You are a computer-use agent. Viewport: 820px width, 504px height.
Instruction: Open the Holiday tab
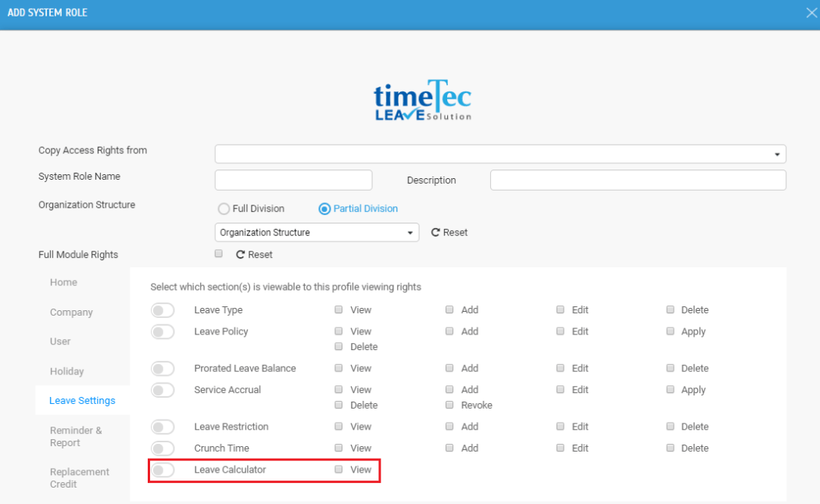[67, 371]
